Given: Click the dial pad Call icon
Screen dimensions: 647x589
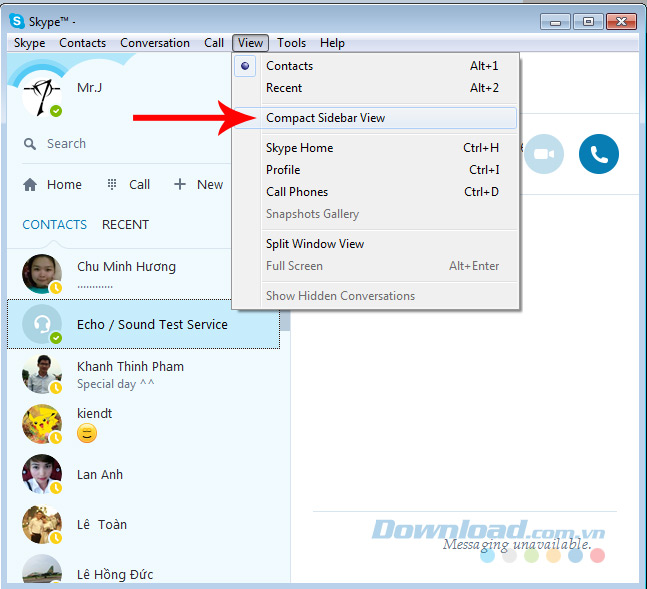Looking at the screenshot, I should click(x=112, y=184).
